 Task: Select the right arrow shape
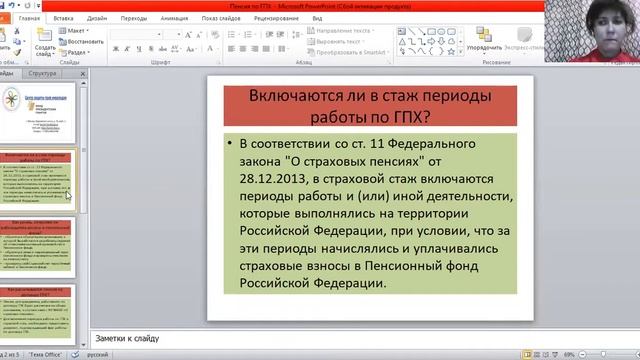(431, 42)
